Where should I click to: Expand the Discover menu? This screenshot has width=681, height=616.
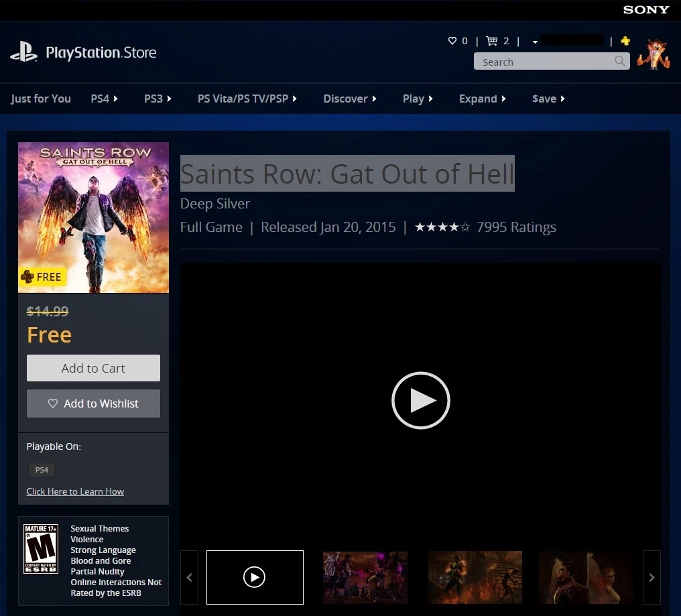[x=350, y=99]
